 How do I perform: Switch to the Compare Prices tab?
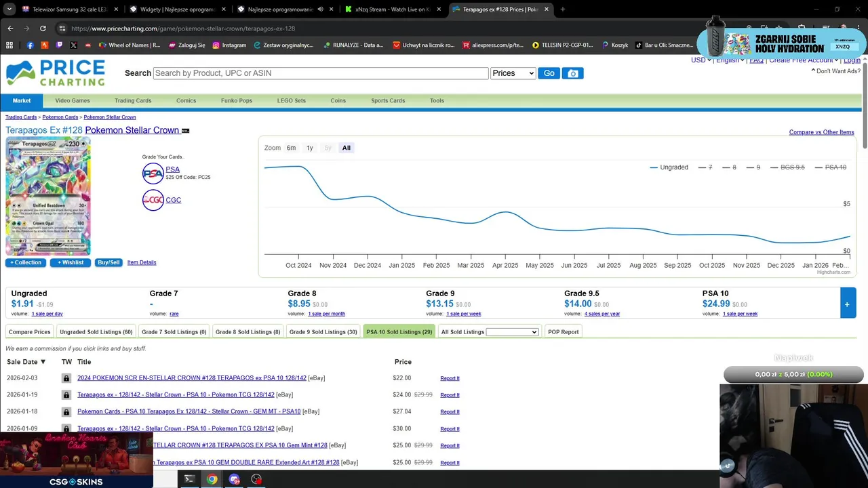click(30, 332)
